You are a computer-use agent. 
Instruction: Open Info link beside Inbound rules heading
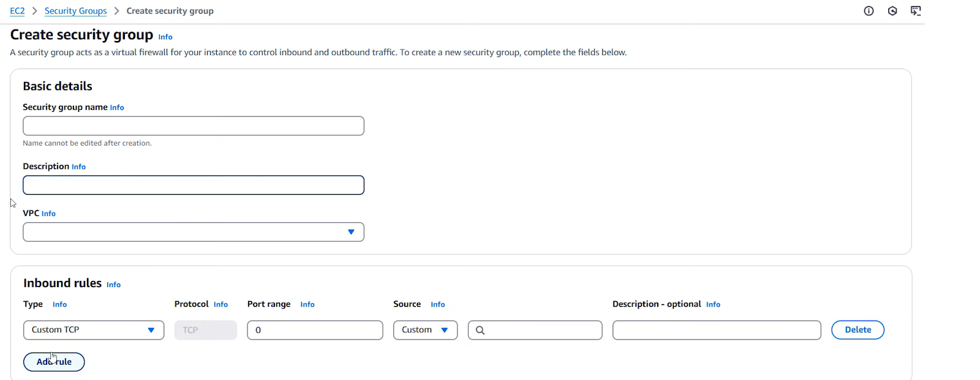(113, 285)
